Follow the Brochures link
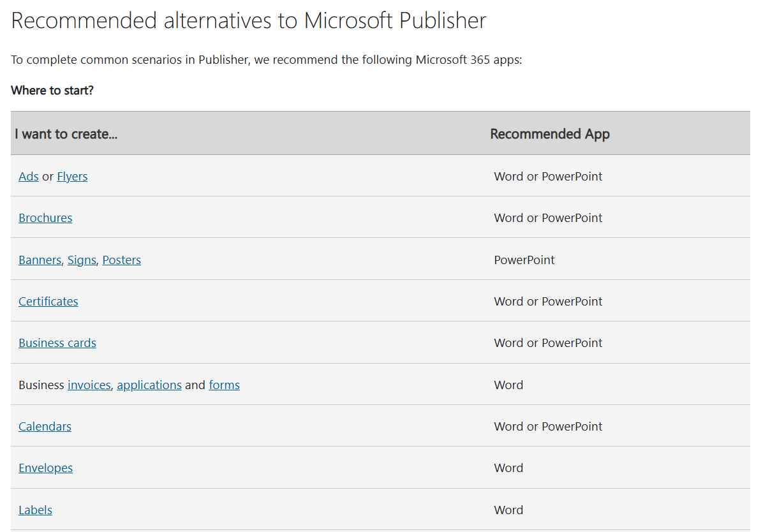The height and width of the screenshot is (532, 763). point(45,218)
